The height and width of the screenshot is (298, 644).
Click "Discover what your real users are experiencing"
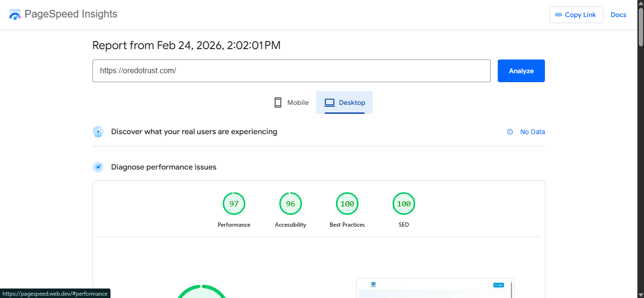coord(194,132)
